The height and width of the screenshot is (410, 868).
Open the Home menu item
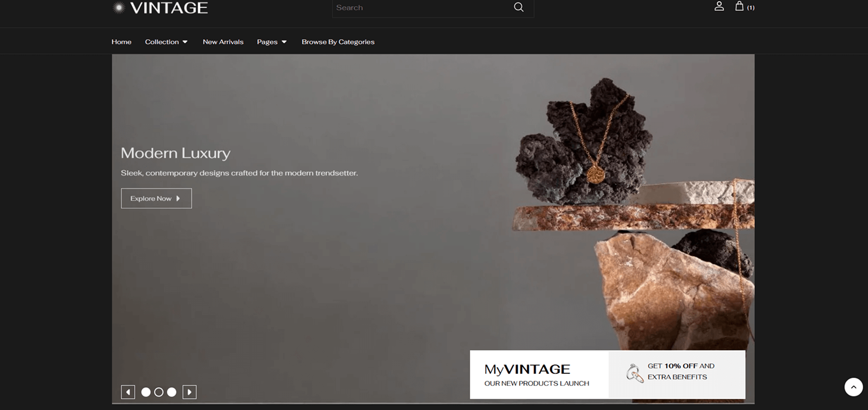(x=122, y=42)
